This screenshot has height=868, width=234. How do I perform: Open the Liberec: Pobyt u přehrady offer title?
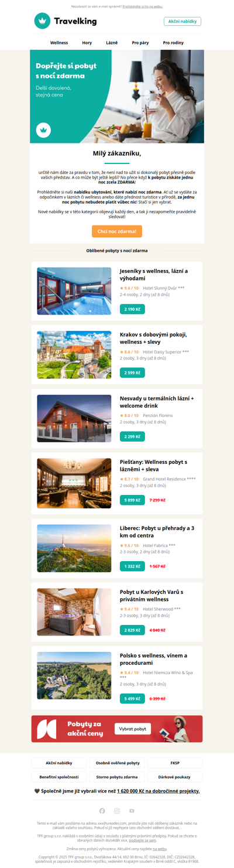(x=157, y=532)
